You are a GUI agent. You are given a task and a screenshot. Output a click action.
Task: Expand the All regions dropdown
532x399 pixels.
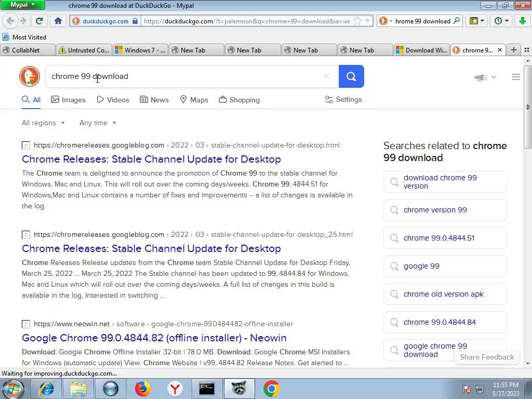pos(43,123)
